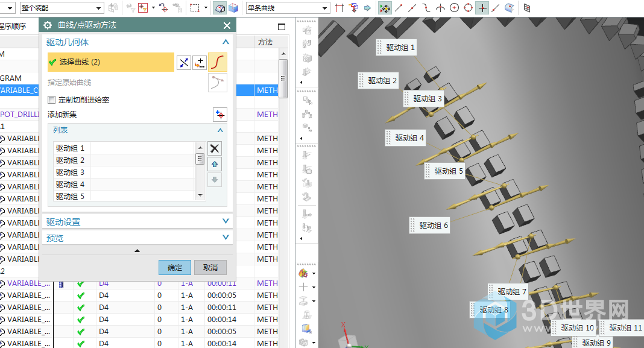Click the quadrant point snap icon
This screenshot has height=348, width=644.
pyautogui.click(x=468, y=8)
